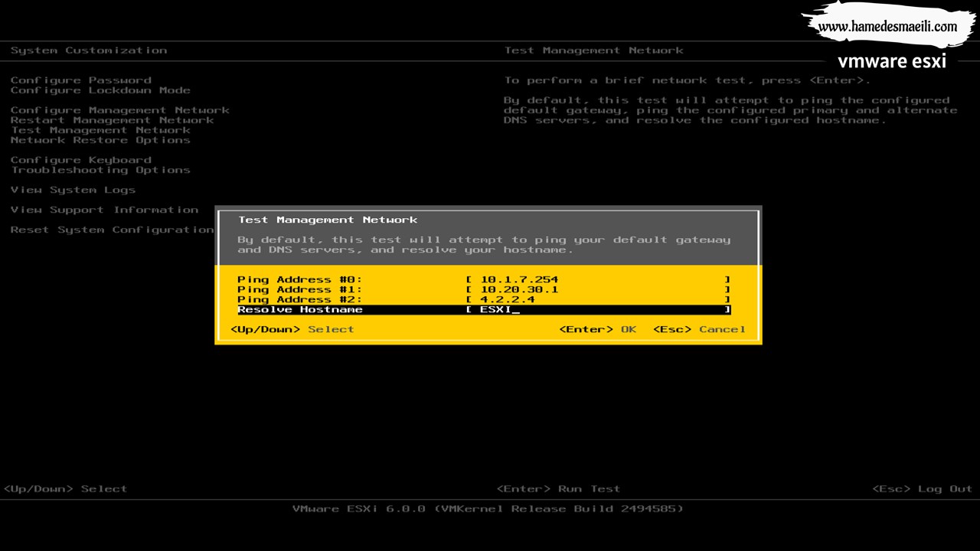The image size is (980, 551).
Task: Click 'To perform a brief network test' text
Action: (688, 80)
